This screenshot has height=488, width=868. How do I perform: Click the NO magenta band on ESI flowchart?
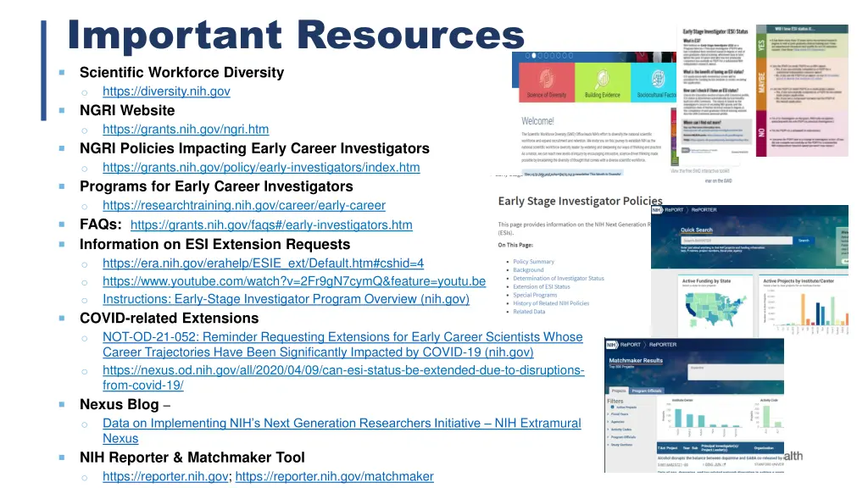click(x=760, y=133)
